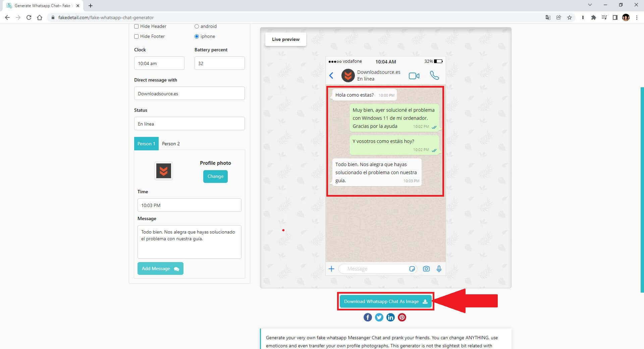Click the page vertical scrollbar
644x349 pixels.
tap(642, 190)
